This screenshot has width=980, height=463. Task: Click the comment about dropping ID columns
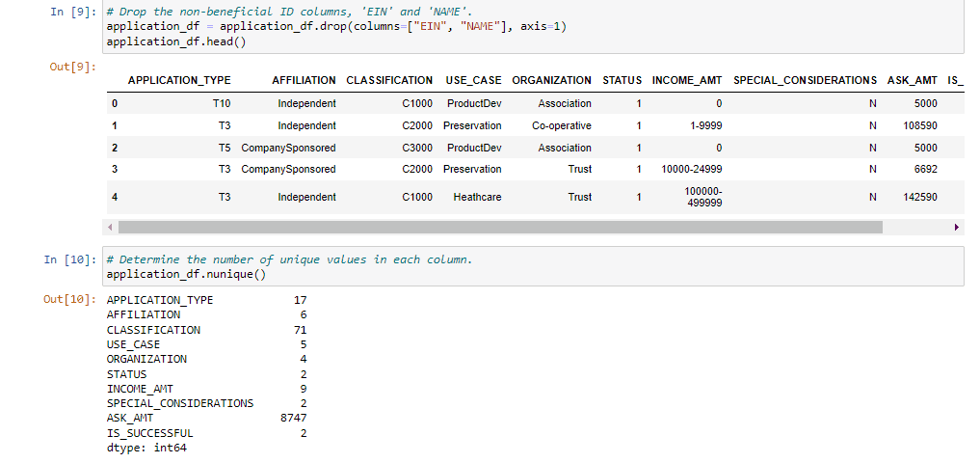[x=291, y=13]
